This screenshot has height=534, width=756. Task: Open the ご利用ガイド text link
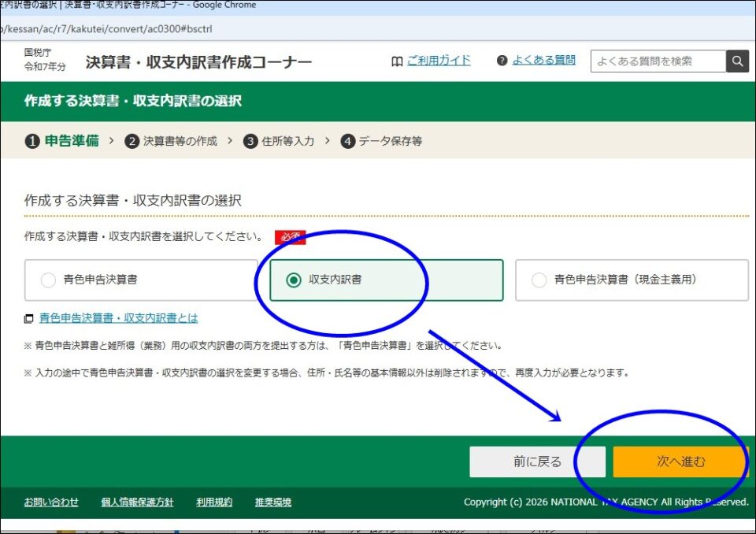(x=439, y=61)
